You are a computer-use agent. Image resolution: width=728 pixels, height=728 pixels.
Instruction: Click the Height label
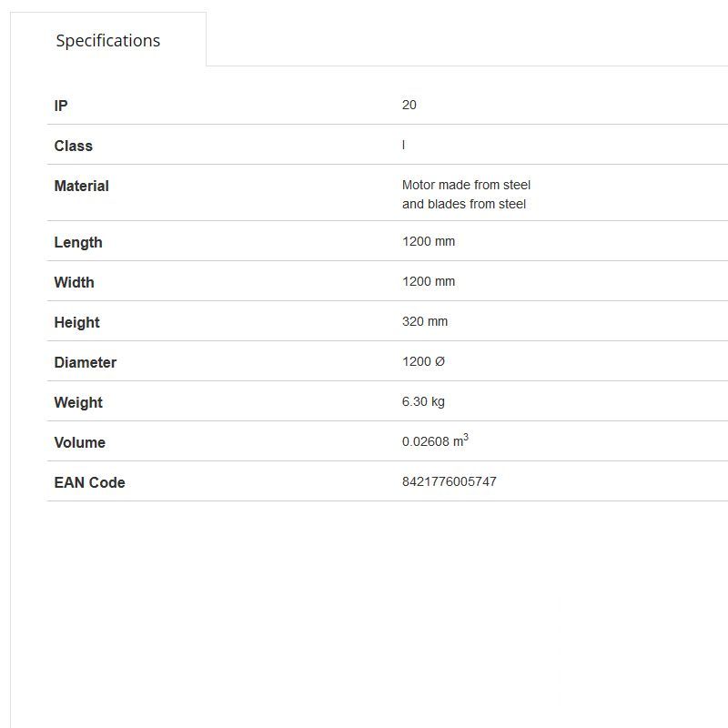(76, 322)
